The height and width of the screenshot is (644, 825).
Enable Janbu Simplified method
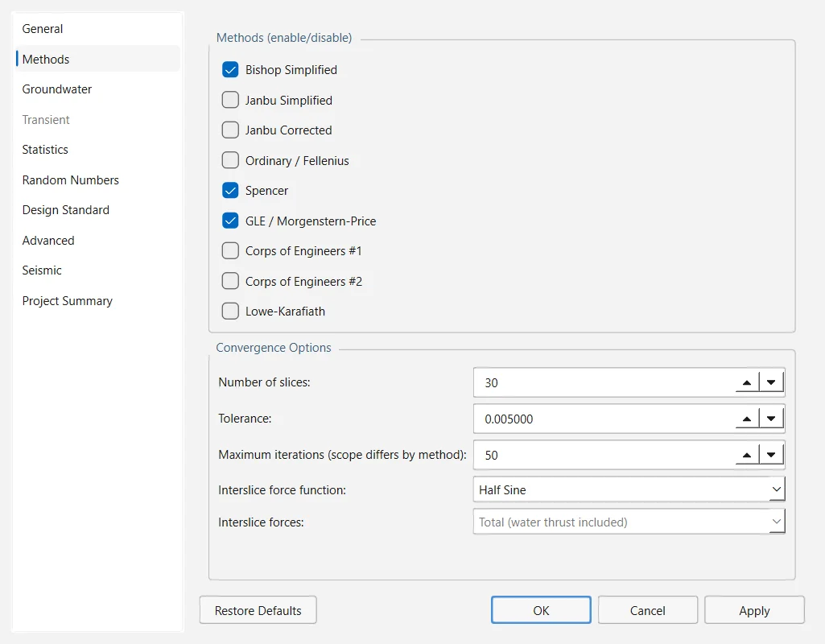[x=230, y=100]
